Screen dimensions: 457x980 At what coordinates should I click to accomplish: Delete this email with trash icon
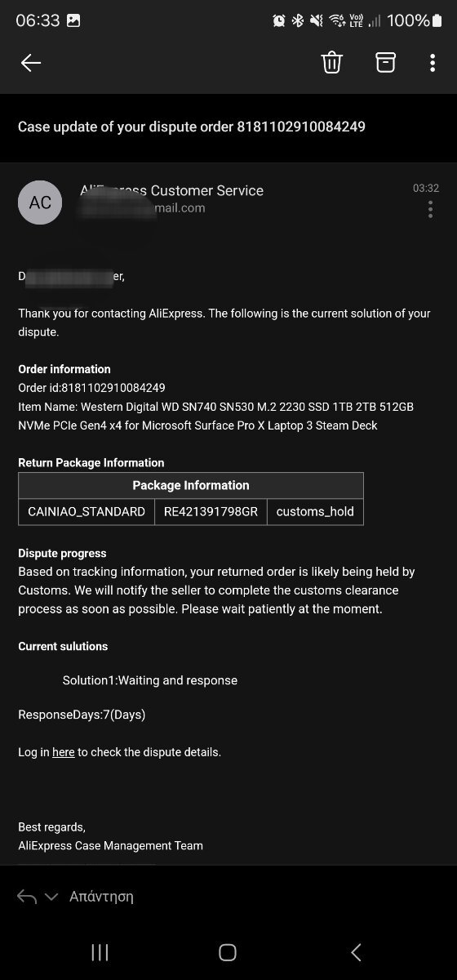tap(331, 63)
